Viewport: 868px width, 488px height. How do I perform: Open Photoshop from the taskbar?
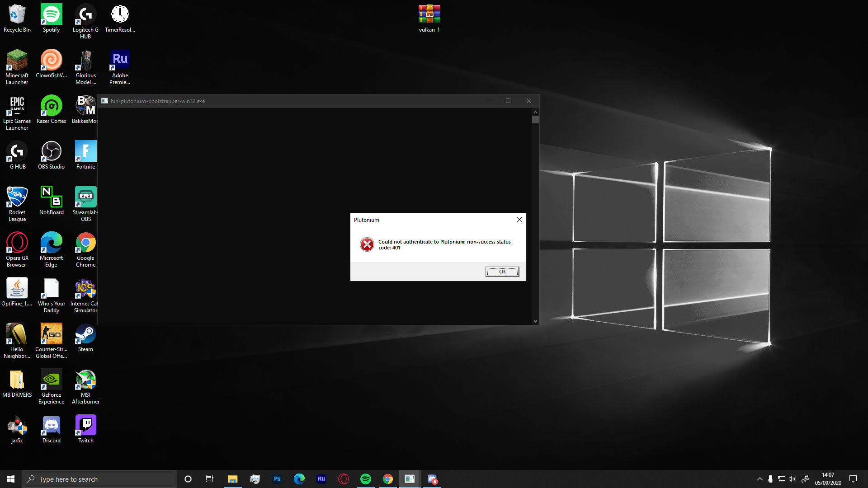277,479
